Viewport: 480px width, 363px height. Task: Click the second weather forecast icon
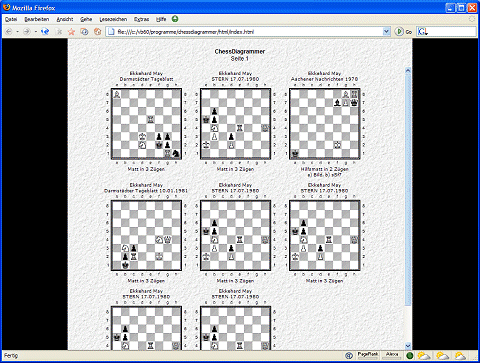pyautogui.click(x=442, y=356)
